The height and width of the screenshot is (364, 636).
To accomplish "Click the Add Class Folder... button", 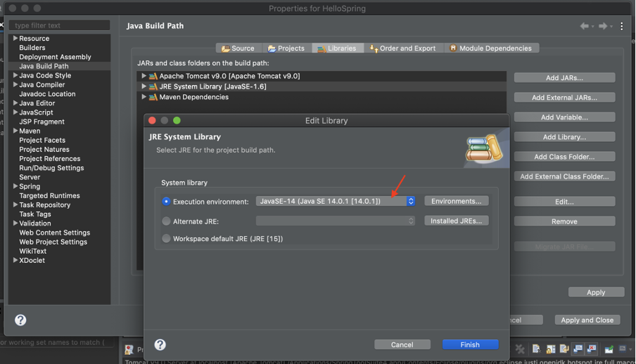I will pyautogui.click(x=564, y=157).
